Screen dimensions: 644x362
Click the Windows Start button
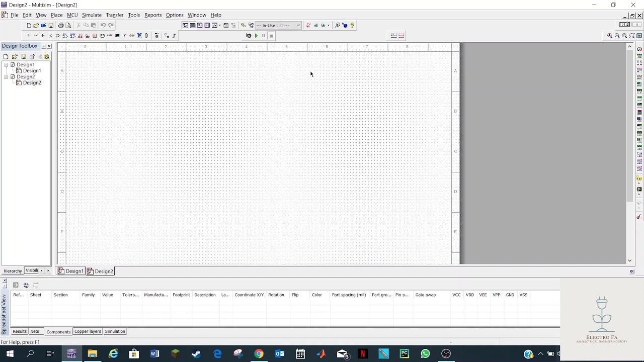(10, 354)
